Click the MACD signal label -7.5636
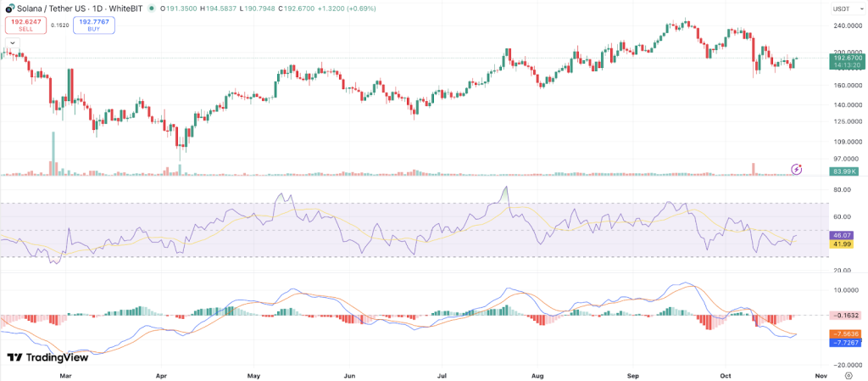The image size is (868, 381). click(845, 333)
